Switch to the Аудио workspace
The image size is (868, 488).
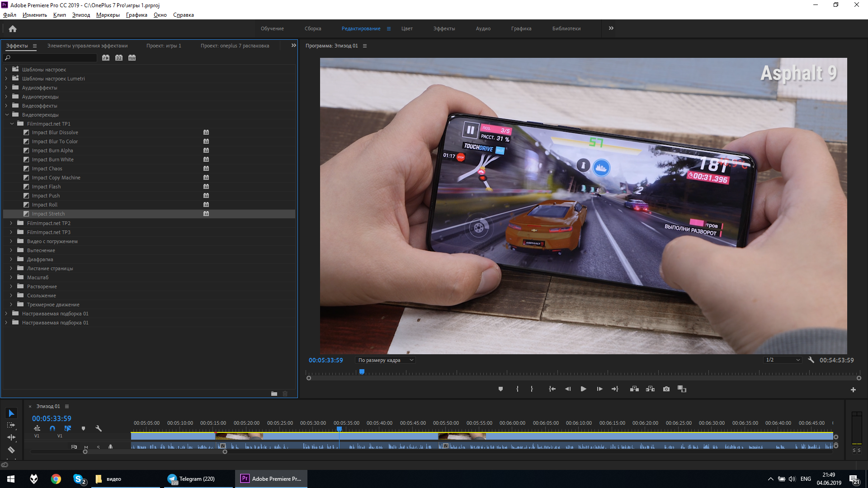483,28
